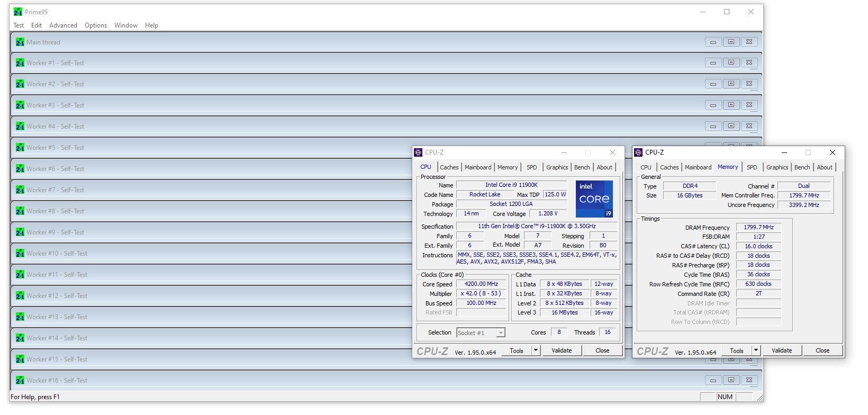Viewport: 868px width, 415px height.
Task: Maximize the Worker #2 child window
Action: point(731,84)
